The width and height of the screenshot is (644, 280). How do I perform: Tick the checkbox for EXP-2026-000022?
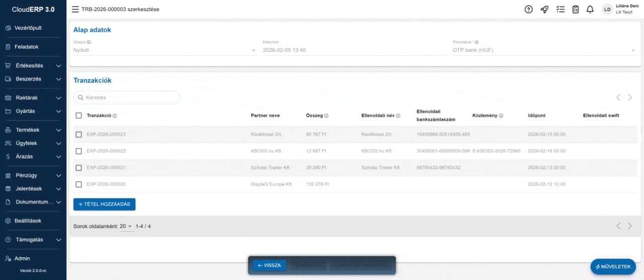click(x=78, y=151)
